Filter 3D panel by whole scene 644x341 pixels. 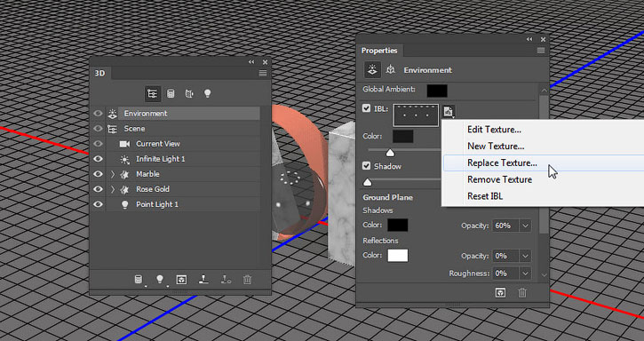tap(153, 93)
